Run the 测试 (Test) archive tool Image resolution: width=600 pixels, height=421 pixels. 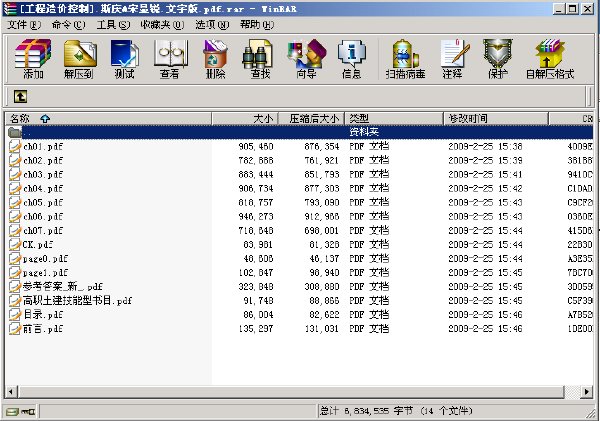click(x=124, y=58)
